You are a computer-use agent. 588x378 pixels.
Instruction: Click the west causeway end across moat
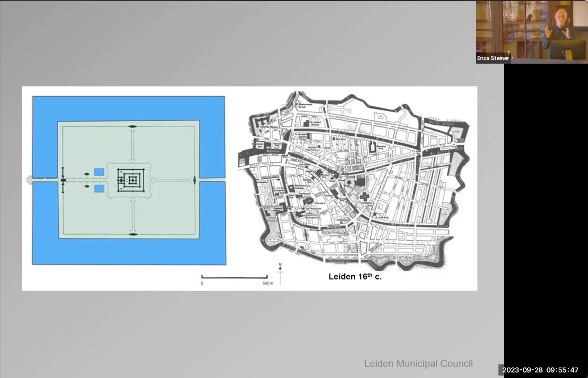click(x=30, y=180)
